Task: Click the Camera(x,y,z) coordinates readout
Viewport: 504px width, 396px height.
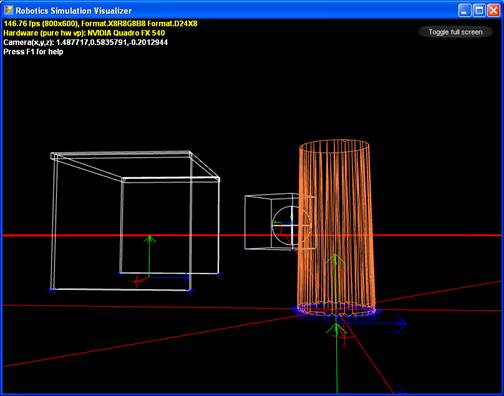Action: (85, 42)
